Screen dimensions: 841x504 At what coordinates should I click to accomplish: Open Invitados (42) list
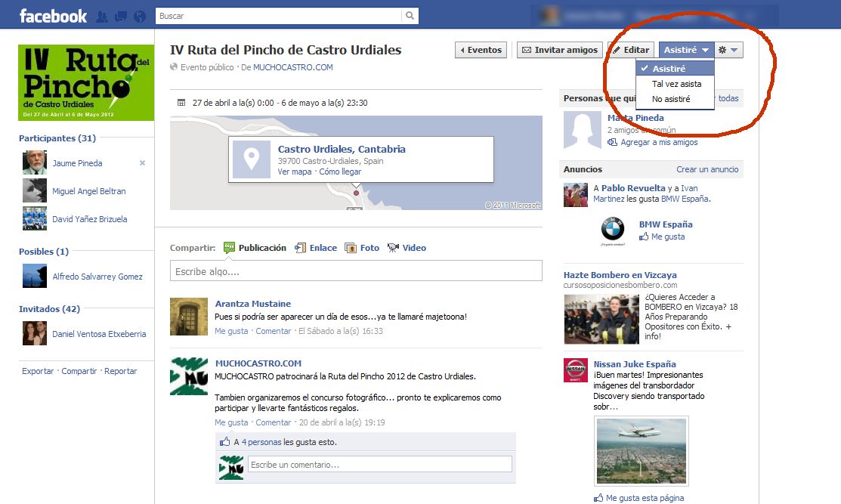point(49,309)
